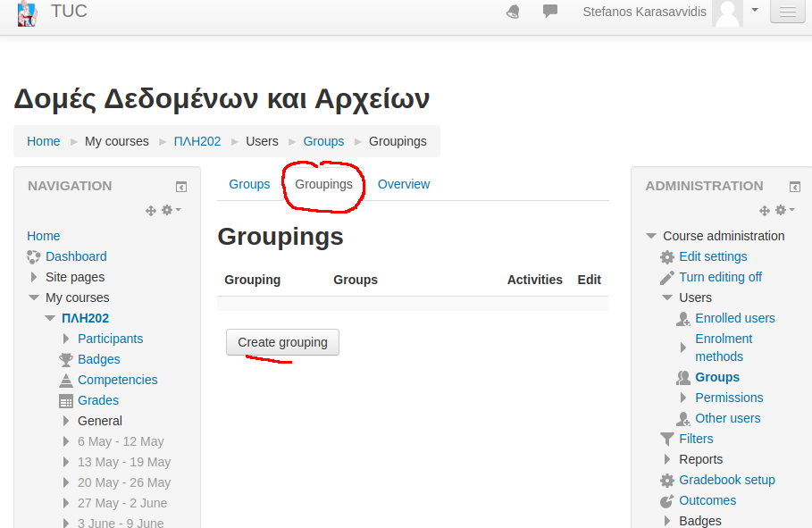
Task: Switch to the Groups tab
Action: [249, 184]
